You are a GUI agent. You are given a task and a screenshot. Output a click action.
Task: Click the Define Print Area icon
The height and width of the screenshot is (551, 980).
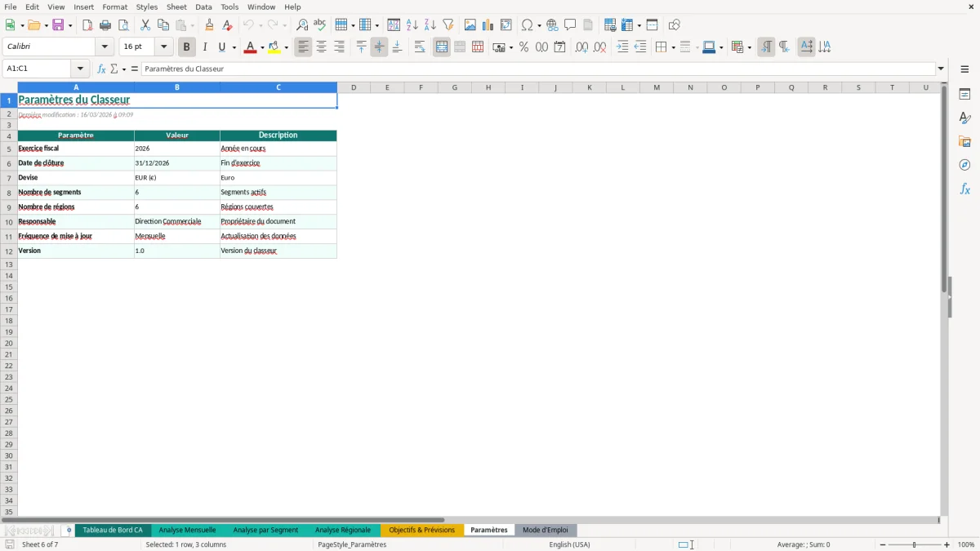[x=609, y=25]
